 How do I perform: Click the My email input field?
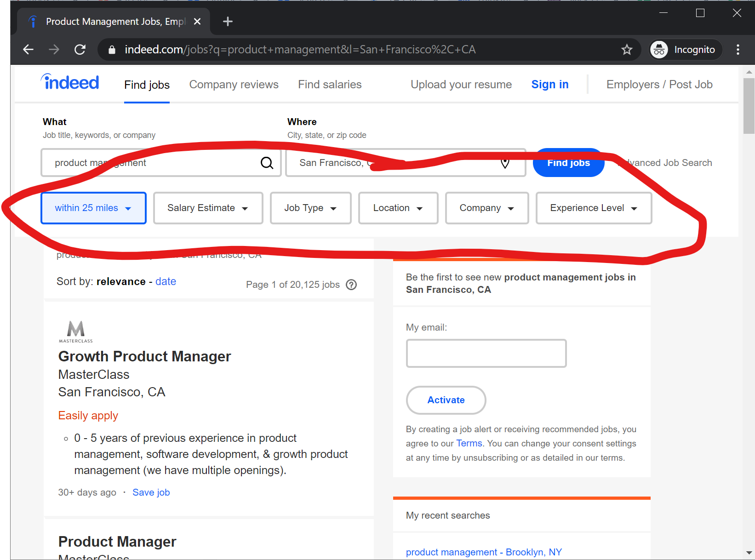pos(486,353)
